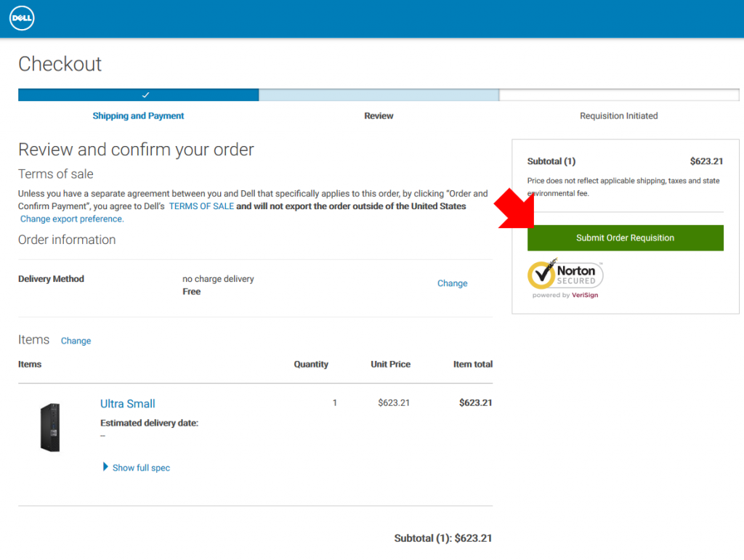The image size is (744, 560).
Task: Click Change export preference link
Action: pos(72,219)
